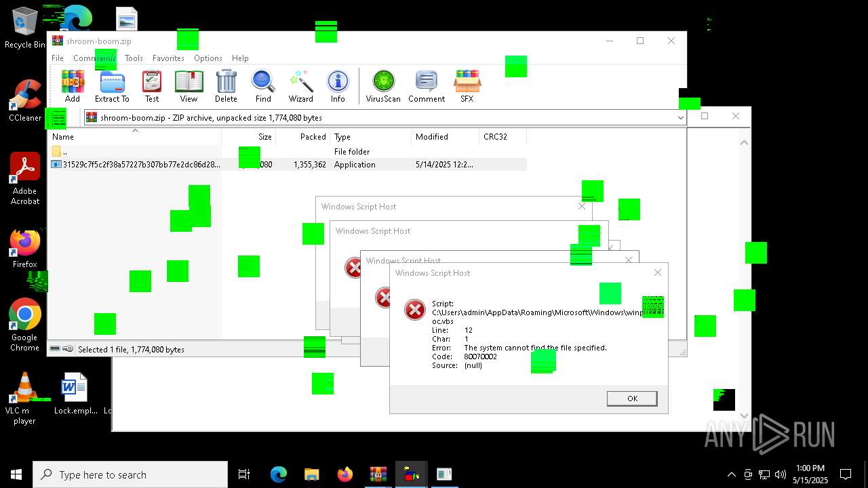
Task: Open CCleaner desktop shortcut
Action: [x=25, y=102]
